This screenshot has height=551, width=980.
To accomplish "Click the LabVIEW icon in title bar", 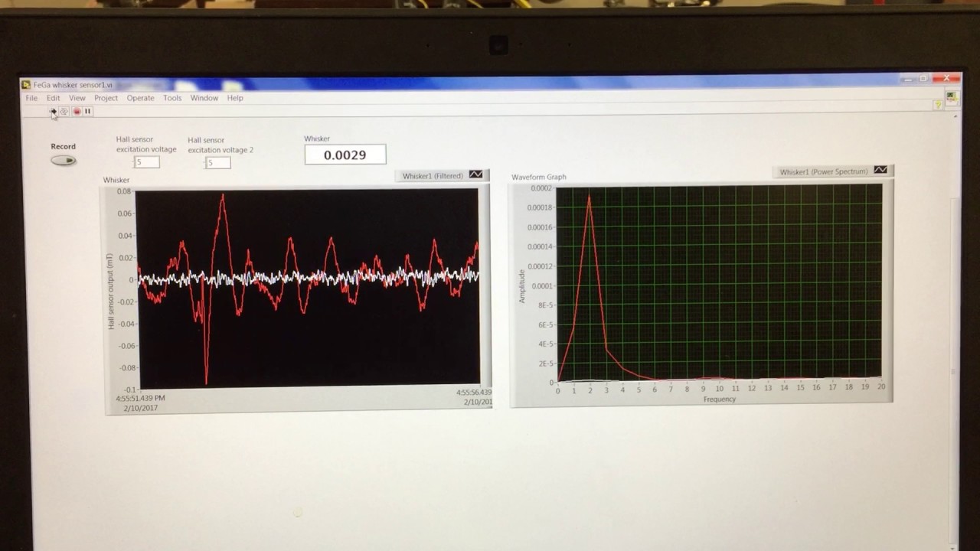I will 26,85.
